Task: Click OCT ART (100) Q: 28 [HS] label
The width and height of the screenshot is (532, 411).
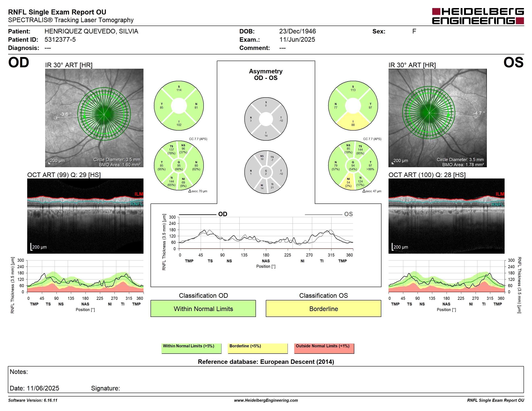Action: point(427,175)
